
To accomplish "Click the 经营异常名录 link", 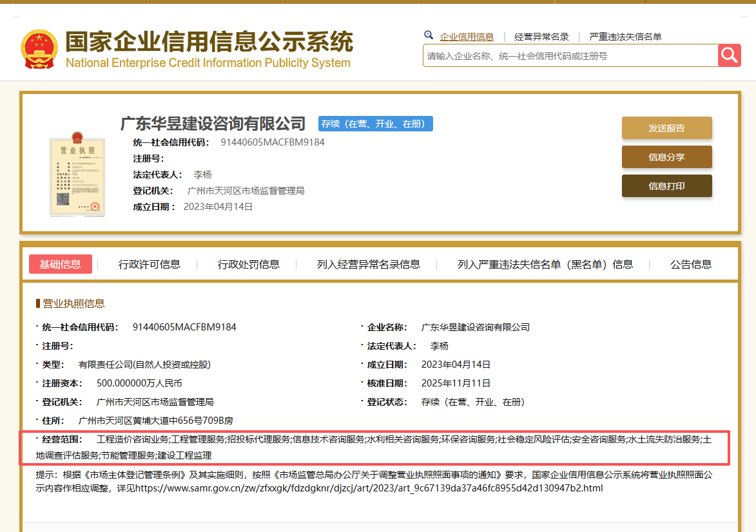I will 541,37.
